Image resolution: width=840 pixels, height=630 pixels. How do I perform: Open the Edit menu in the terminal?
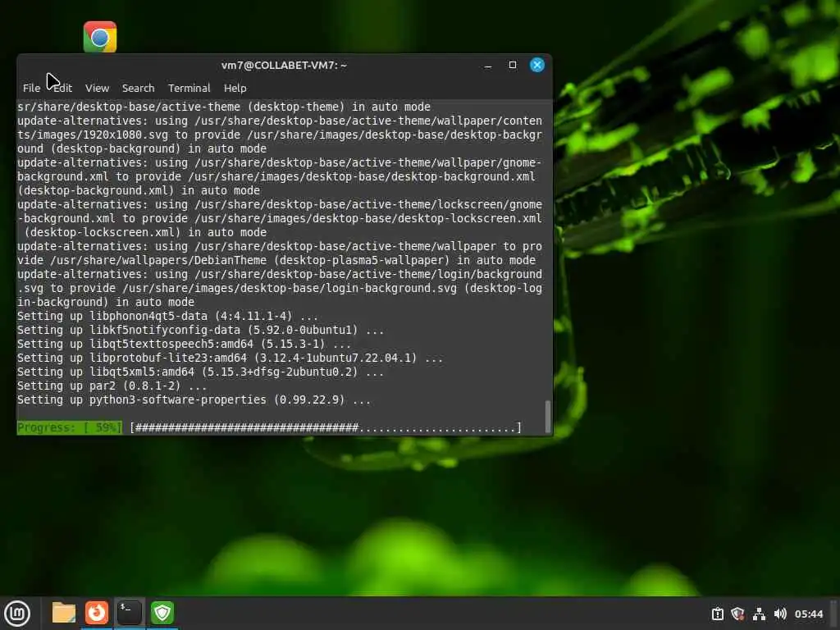[62, 88]
